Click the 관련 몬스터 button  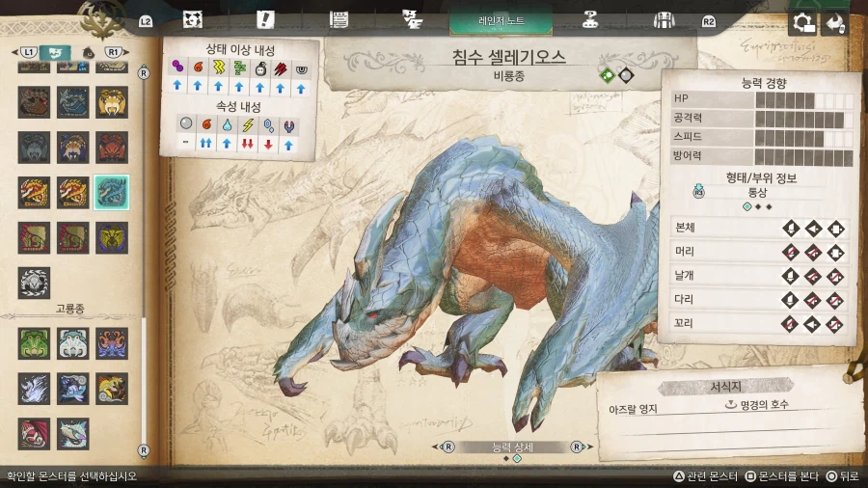(705, 476)
